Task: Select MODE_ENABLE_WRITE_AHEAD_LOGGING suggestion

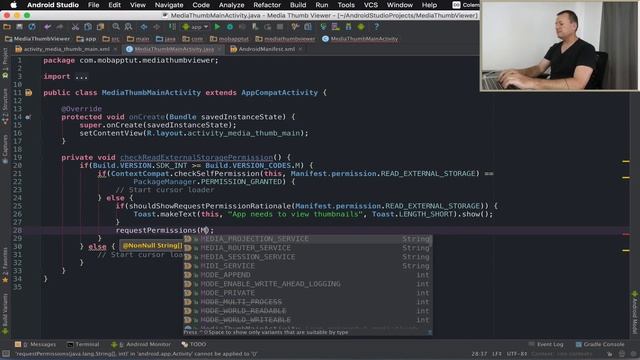Action: (308, 284)
